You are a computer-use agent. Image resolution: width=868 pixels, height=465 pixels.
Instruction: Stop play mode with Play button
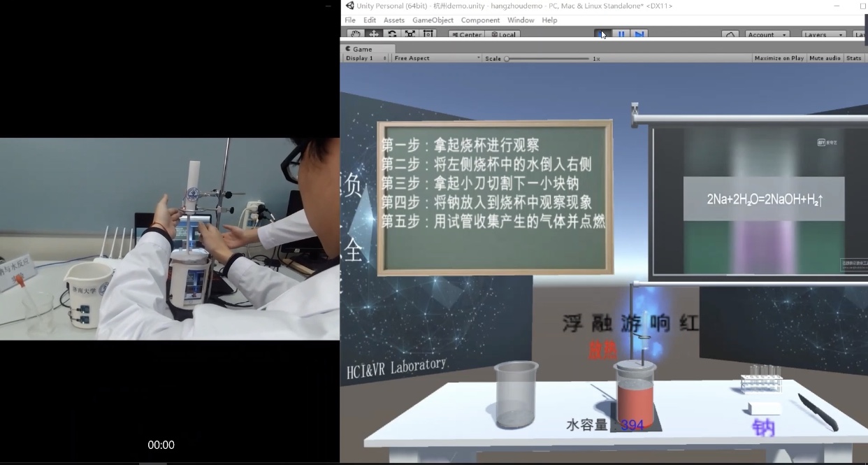tap(602, 34)
